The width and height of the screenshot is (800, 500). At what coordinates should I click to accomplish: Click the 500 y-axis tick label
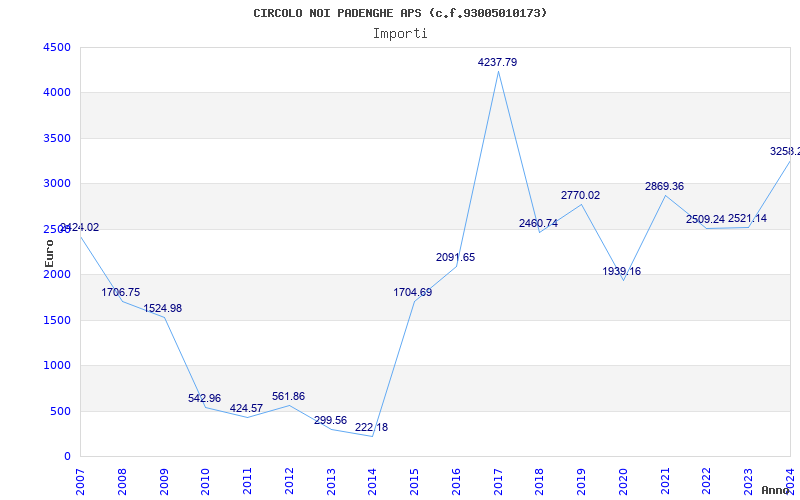click(x=60, y=411)
